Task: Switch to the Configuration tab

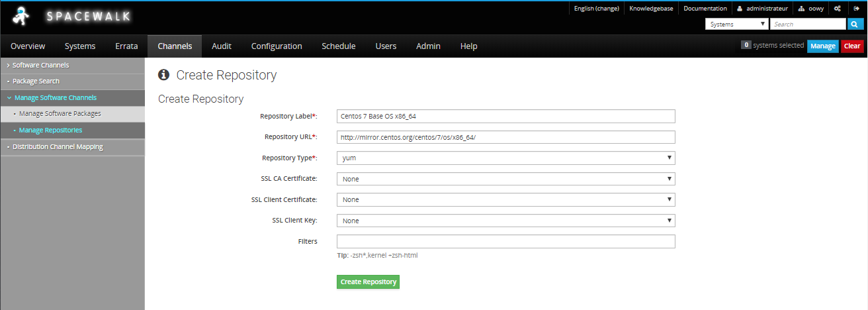Action: coord(277,46)
